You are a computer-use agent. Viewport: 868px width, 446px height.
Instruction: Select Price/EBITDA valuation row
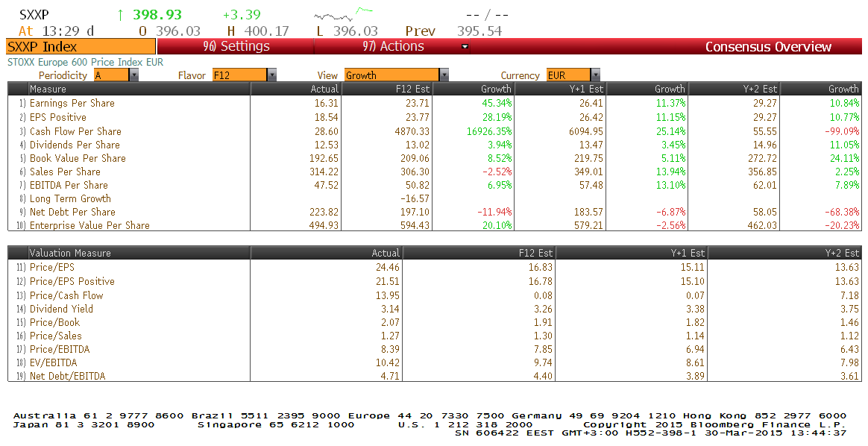(x=435, y=349)
